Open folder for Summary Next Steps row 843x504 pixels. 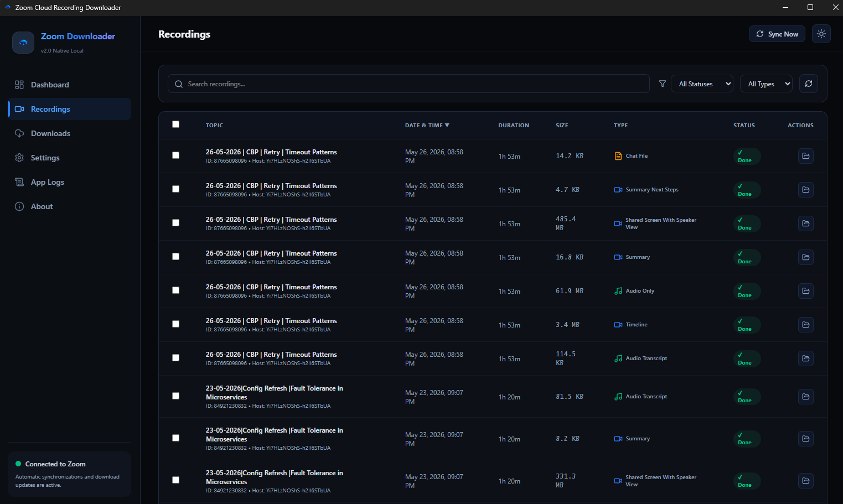point(806,190)
